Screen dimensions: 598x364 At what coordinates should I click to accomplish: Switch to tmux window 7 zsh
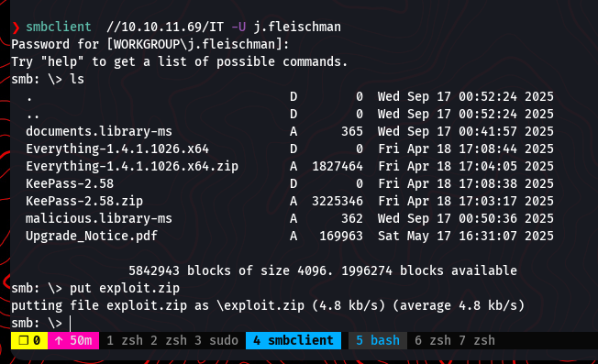(477, 340)
